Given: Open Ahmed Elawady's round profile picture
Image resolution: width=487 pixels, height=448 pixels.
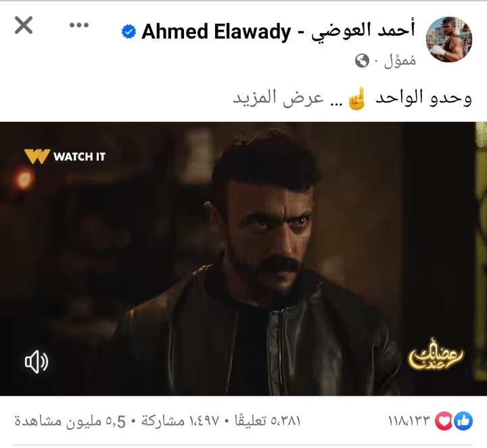Looking at the screenshot, I should [449, 39].
